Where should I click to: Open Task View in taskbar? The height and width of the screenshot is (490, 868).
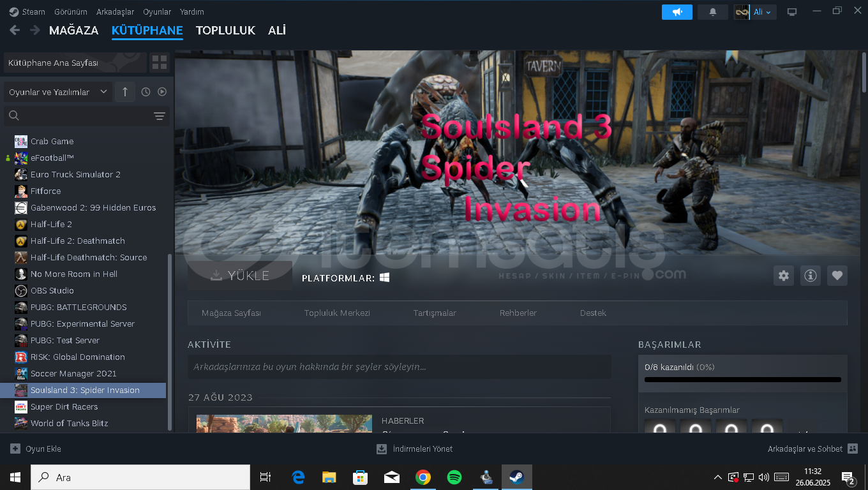click(266, 477)
